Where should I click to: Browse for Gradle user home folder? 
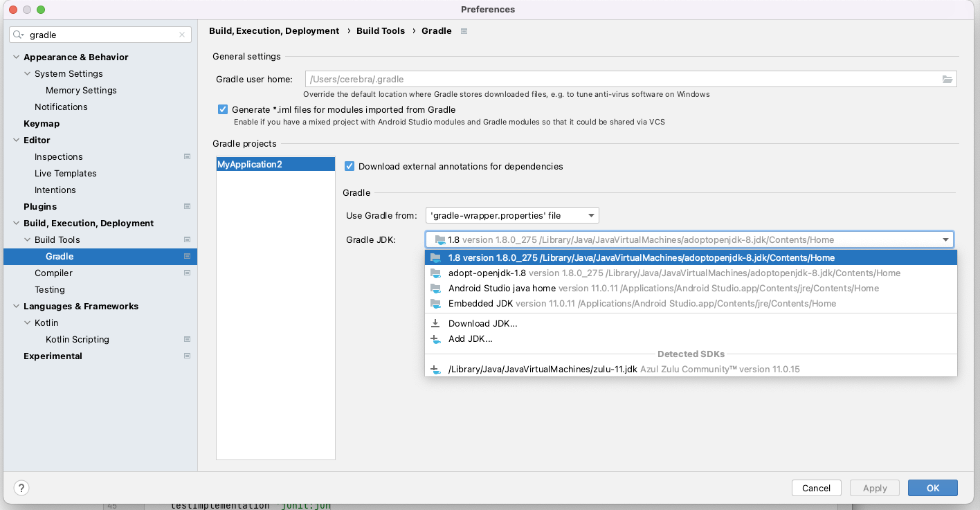point(947,79)
